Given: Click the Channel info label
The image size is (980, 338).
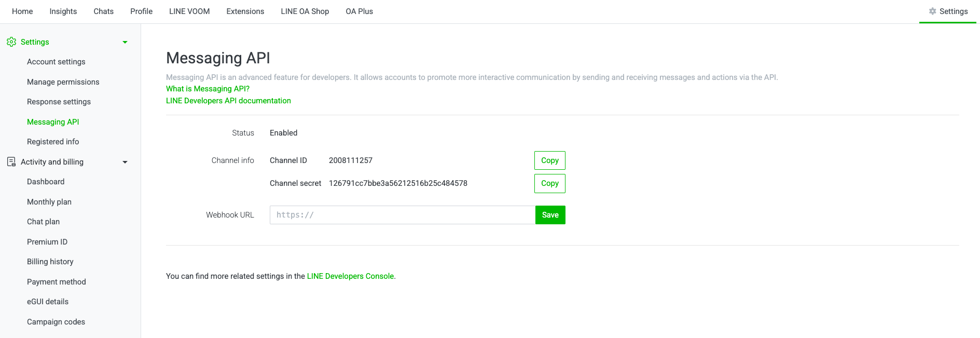Looking at the screenshot, I should click(232, 160).
